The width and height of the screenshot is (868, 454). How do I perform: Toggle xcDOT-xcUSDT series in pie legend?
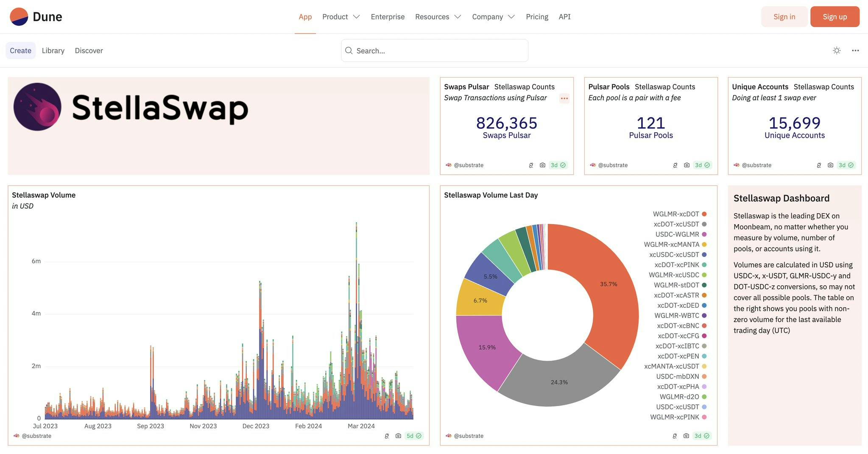(x=680, y=224)
